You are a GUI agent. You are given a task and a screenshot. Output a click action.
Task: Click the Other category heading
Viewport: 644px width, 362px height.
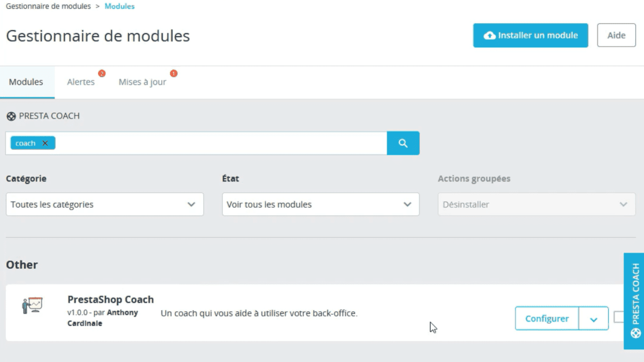pyautogui.click(x=22, y=265)
